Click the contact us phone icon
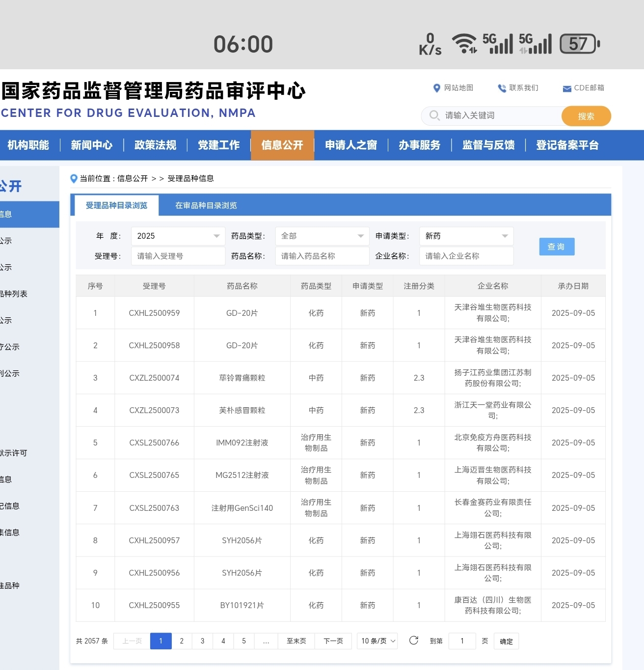The image size is (644, 670). pos(502,88)
